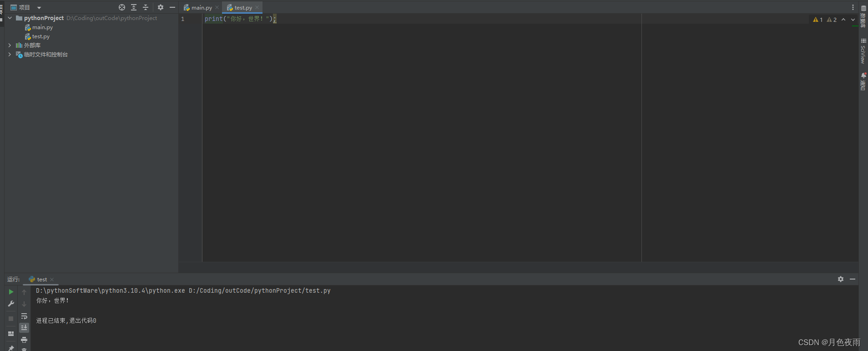868x351 pixels.
Task: Show the weak warning count of 2
Action: [x=832, y=20]
